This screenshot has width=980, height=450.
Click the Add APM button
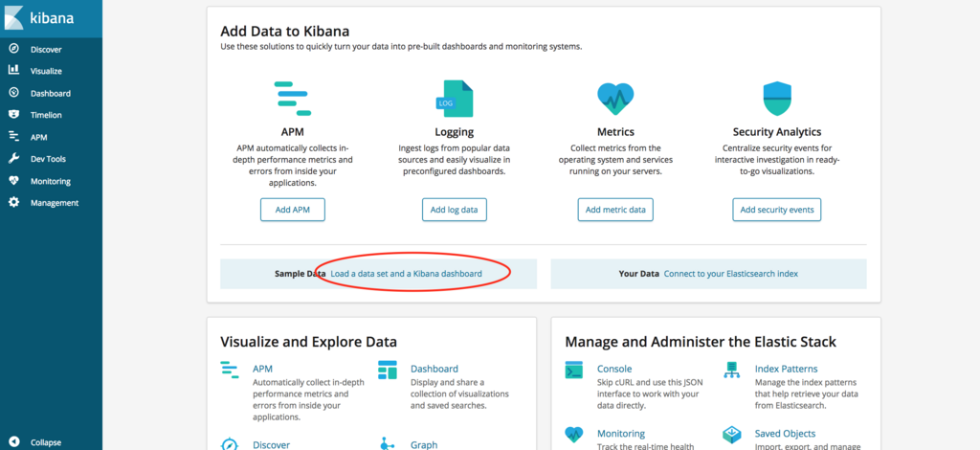tap(293, 210)
